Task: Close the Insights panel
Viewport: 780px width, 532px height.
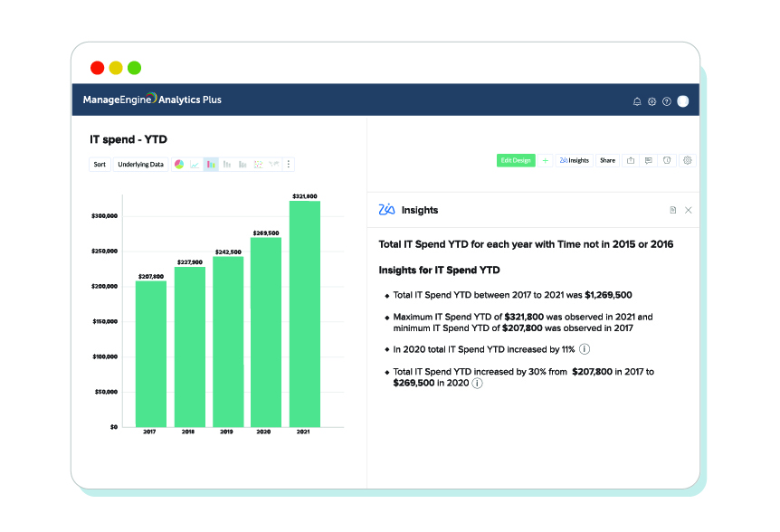Action: point(688,210)
